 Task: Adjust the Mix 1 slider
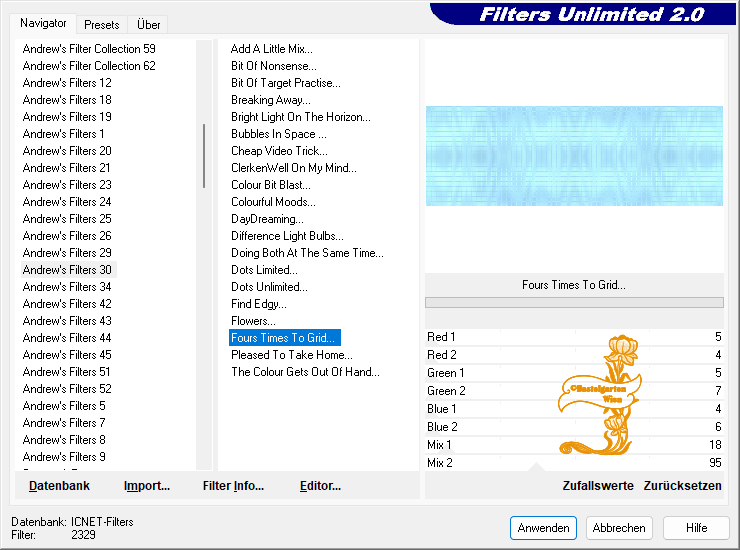click(574, 445)
